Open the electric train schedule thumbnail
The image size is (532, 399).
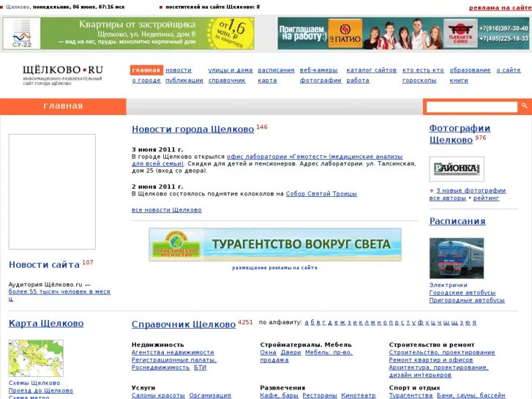pos(457,258)
